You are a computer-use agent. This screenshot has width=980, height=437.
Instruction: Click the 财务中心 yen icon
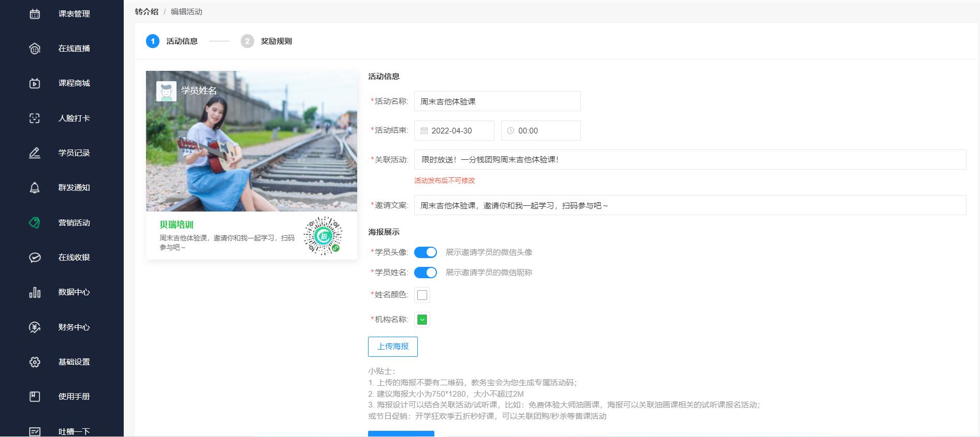35,327
